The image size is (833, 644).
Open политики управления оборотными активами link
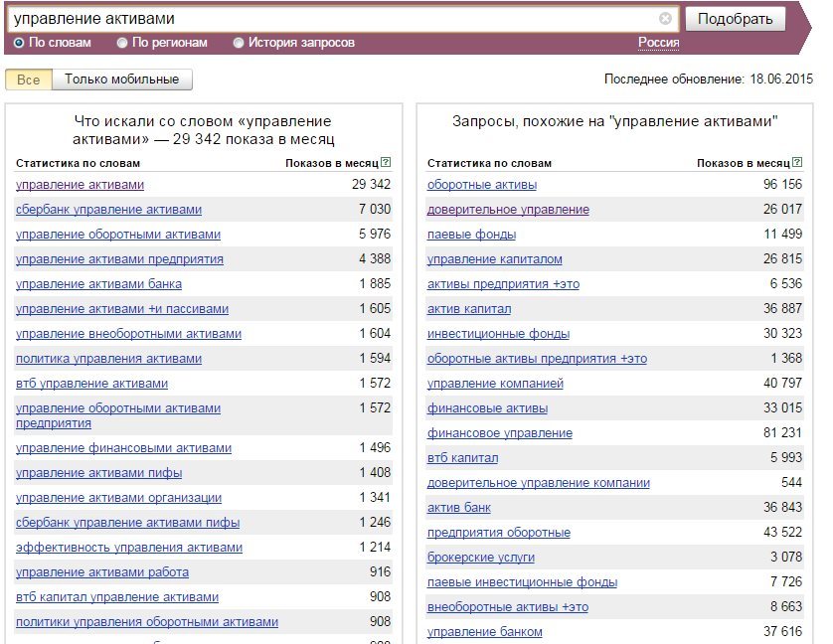coord(147,622)
